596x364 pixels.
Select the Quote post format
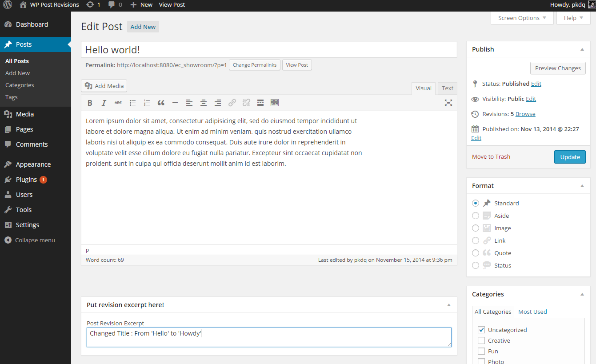coord(476,253)
